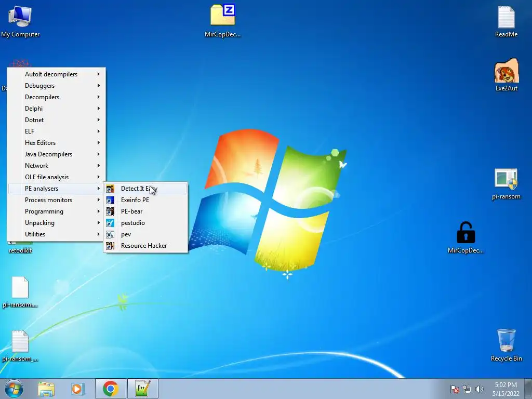Open the OLE file analysis category

click(x=56, y=177)
